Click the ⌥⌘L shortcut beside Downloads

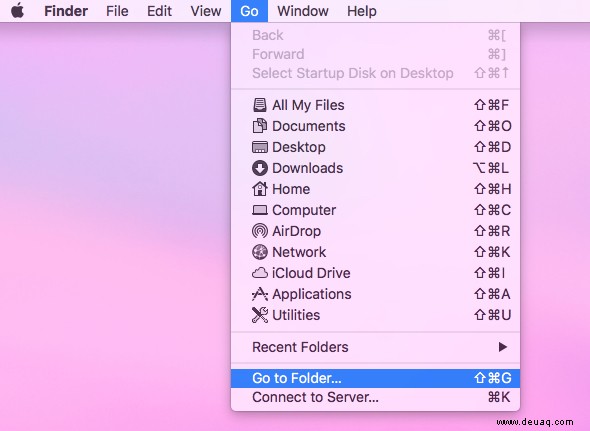click(x=491, y=168)
